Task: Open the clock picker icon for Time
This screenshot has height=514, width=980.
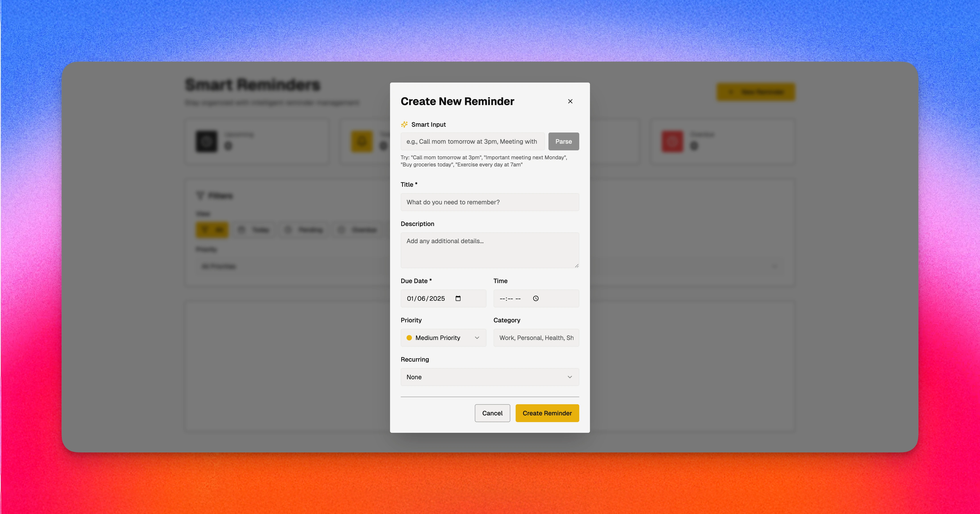Action: pos(536,299)
